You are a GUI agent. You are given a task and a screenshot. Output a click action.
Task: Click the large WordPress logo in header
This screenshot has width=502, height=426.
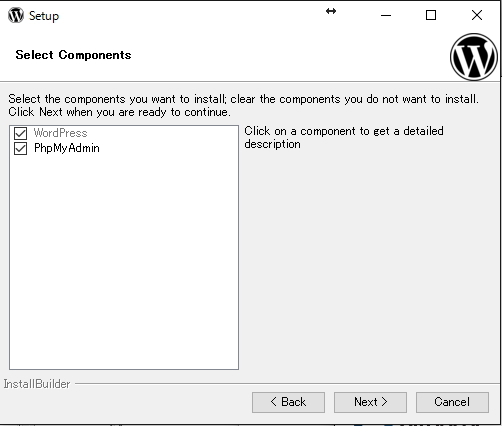pos(474,57)
